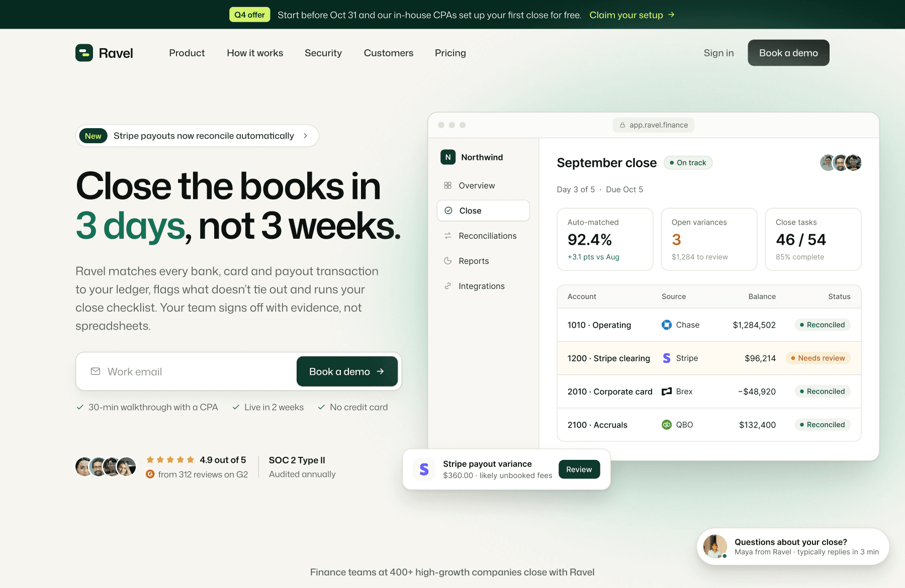Click the Q4 offer badge

(x=250, y=15)
